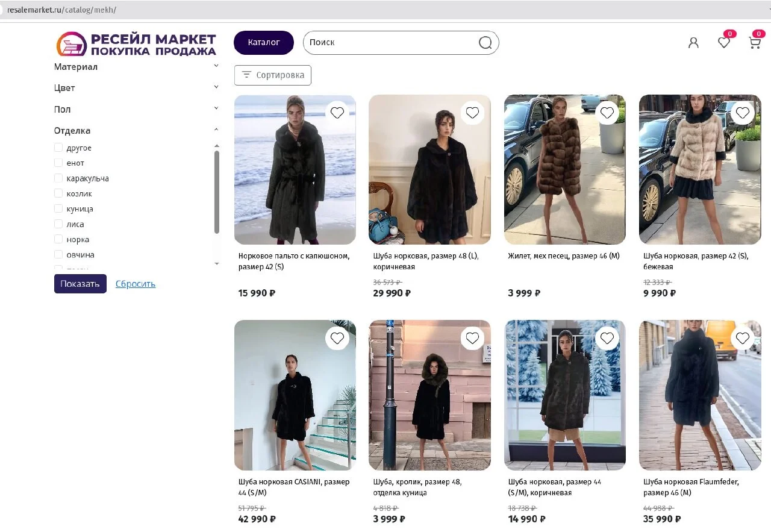Click Отделка list scroll down arrow
771x532 pixels.
click(217, 264)
